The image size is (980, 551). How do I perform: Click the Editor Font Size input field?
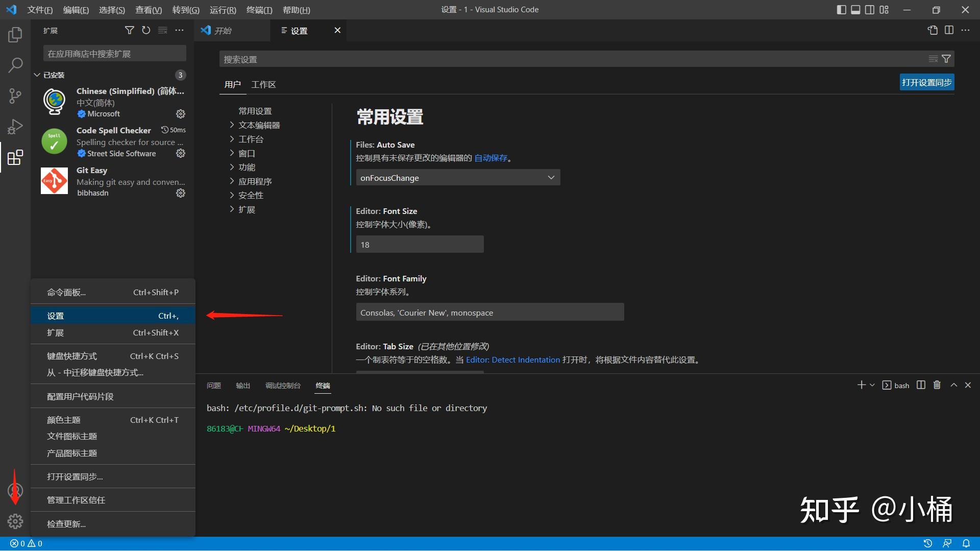420,244
